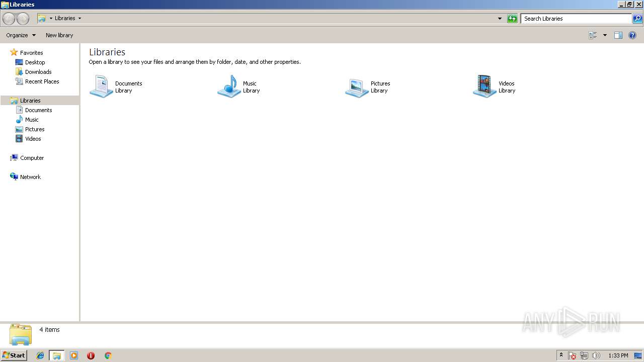Select Network in the navigation pane
This screenshot has width=644, height=362.
[30, 177]
